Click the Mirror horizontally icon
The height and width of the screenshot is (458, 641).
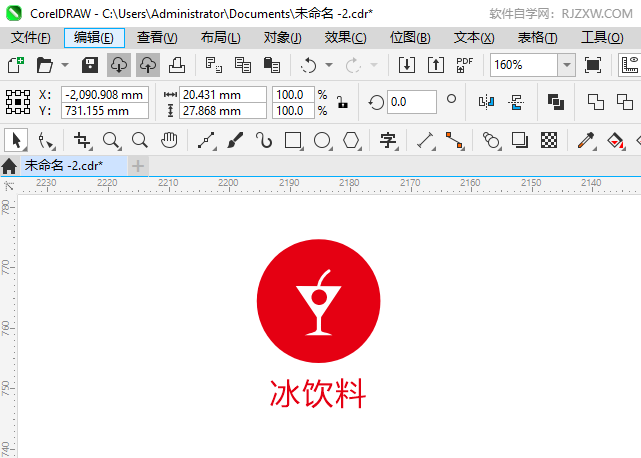pyautogui.click(x=486, y=102)
